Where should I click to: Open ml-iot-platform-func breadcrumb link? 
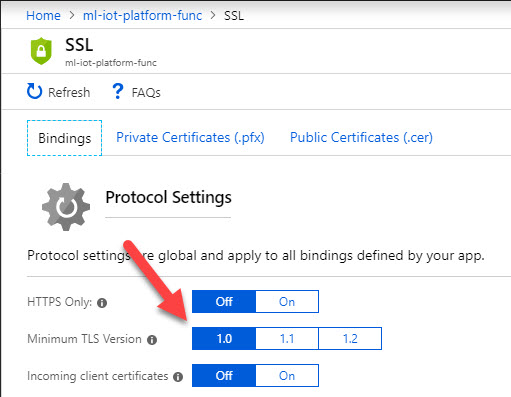(x=143, y=15)
